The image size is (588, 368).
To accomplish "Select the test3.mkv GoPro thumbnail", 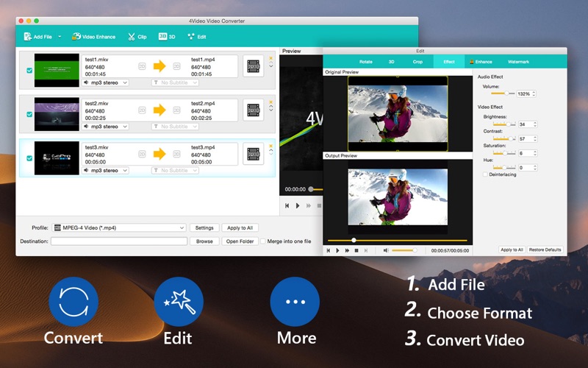I will [x=57, y=158].
